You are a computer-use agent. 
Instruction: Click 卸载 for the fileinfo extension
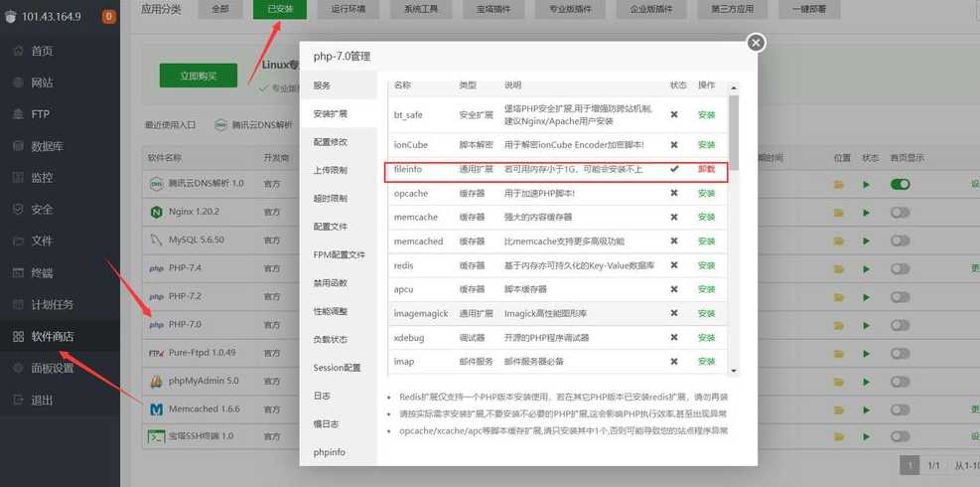click(706, 169)
